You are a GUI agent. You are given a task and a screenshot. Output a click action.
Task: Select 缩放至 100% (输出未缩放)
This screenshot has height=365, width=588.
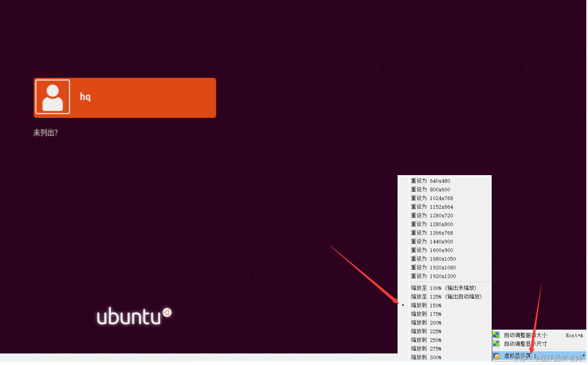[444, 288]
